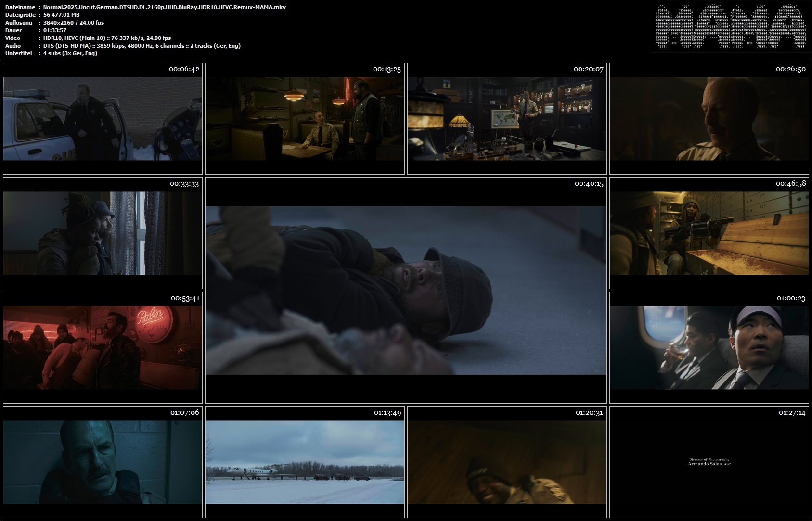Select the dark frame stamped 01:20:31
This screenshot has width=812, height=521.
tap(507, 462)
